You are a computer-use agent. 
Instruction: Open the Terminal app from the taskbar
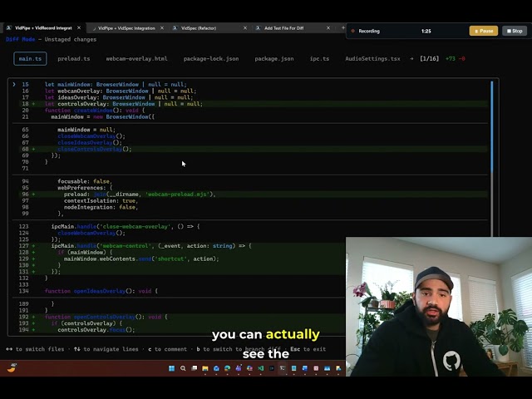coord(283,368)
